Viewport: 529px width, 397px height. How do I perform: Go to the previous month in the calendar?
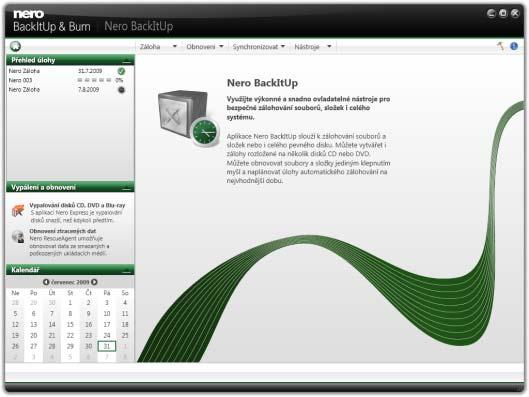46,282
